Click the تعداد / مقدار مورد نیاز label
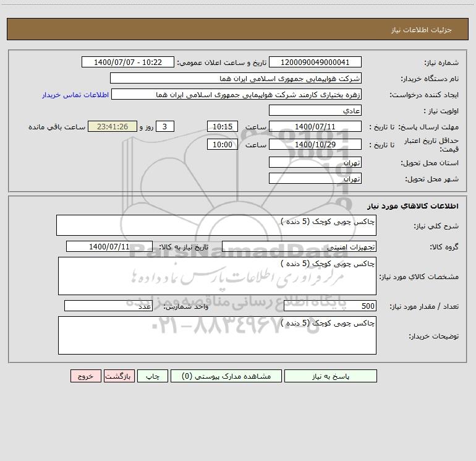This screenshot has height=461, width=476. click(x=424, y=306)
